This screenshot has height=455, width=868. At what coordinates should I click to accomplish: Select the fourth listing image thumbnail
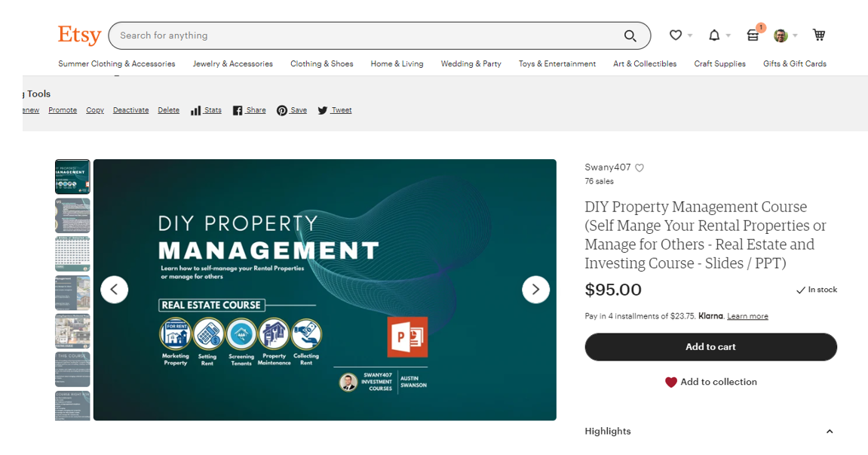72,293
